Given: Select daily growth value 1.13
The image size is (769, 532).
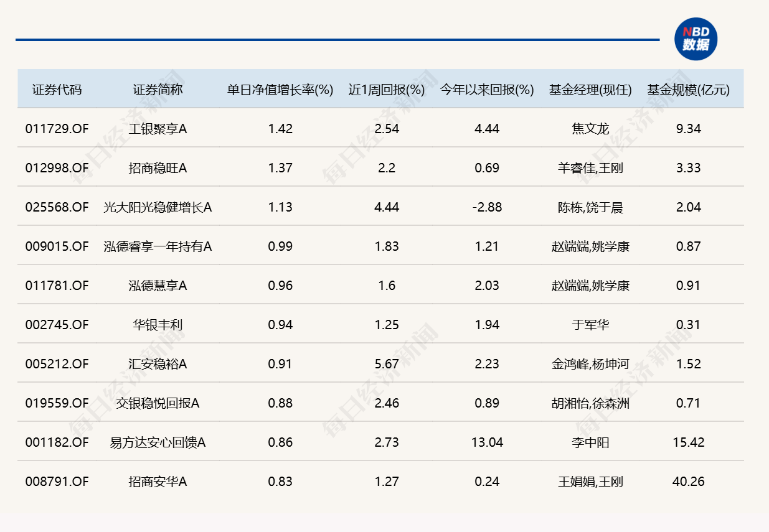Looking at the screenshot, I should [x=280, y=207].
